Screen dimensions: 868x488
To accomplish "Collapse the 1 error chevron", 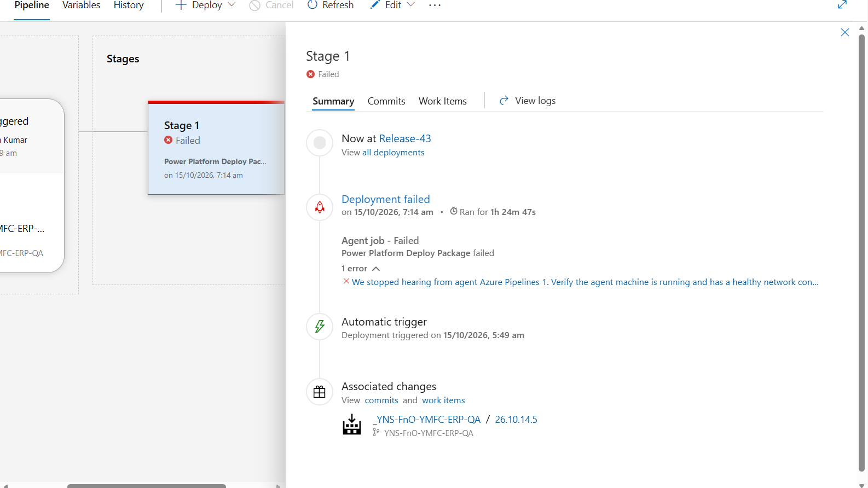I will click(376, 269).
